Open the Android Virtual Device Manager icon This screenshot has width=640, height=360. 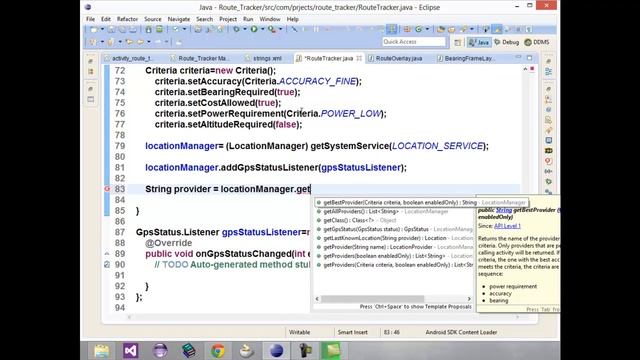pos(160,29)
